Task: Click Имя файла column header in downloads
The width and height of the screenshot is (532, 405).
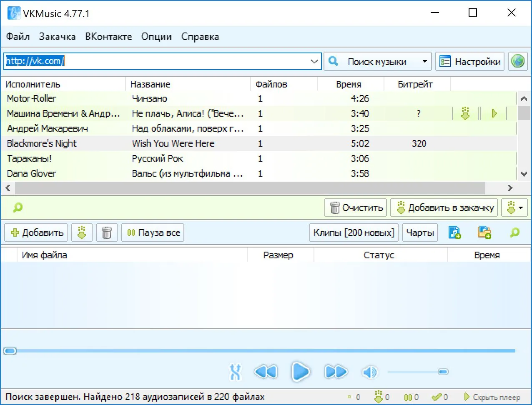Action: 132,255
